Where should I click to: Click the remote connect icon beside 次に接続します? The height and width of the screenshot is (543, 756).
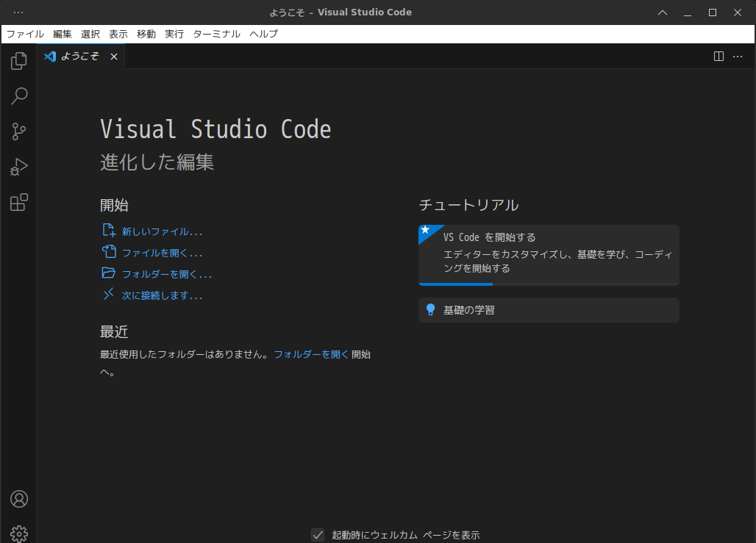(x=109, y=294)
